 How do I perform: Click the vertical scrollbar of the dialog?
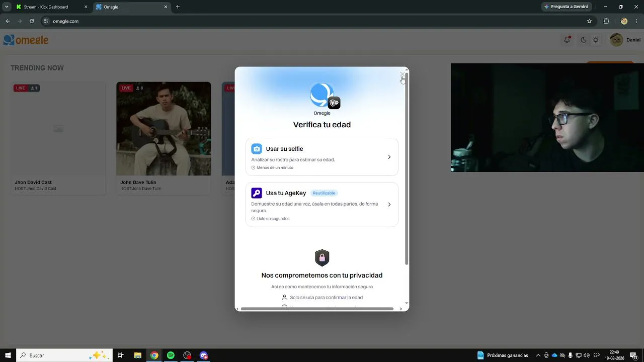click(x=407, y=168)
